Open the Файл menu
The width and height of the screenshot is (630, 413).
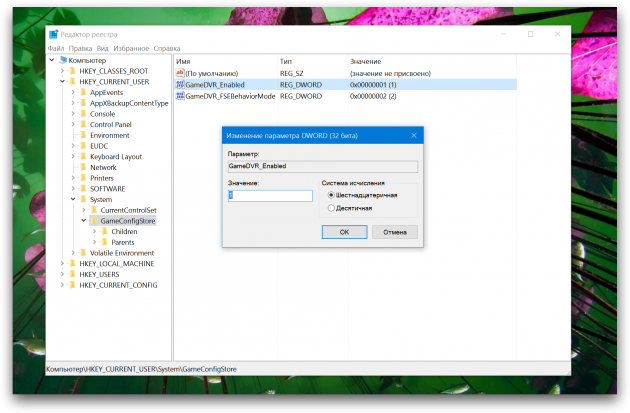[55, 48]
